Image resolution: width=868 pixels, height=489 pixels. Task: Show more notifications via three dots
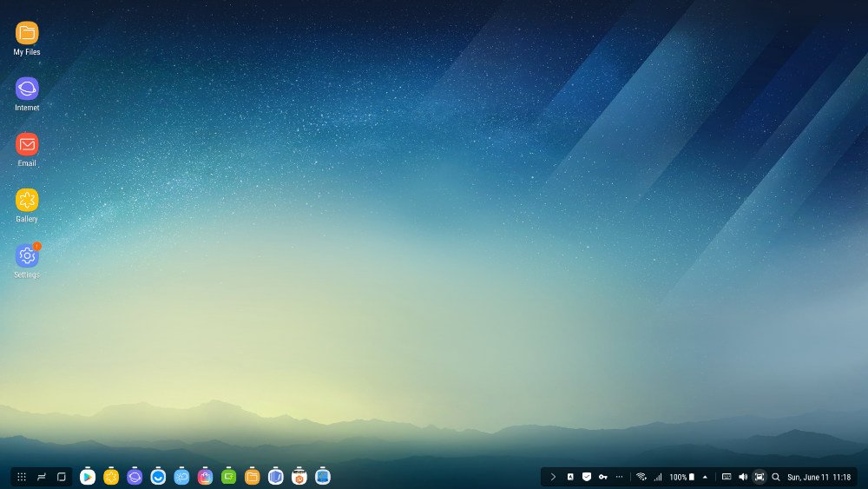[619, 477]
